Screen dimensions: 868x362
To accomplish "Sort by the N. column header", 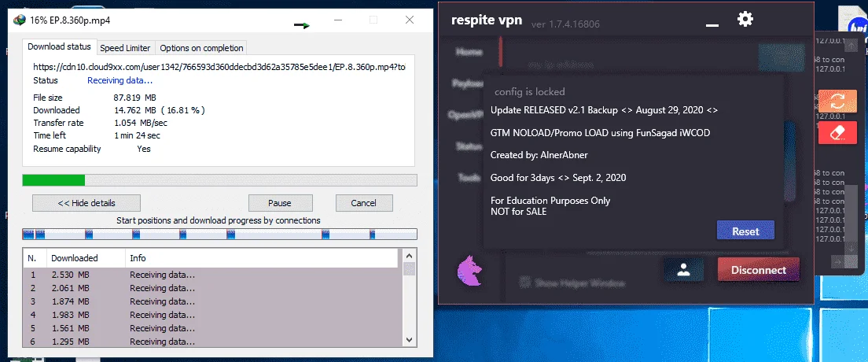I will coord(35,258).
